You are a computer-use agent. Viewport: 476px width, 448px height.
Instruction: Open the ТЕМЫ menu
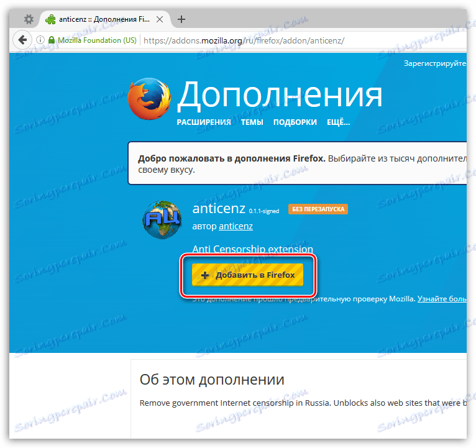pos(252,122)
